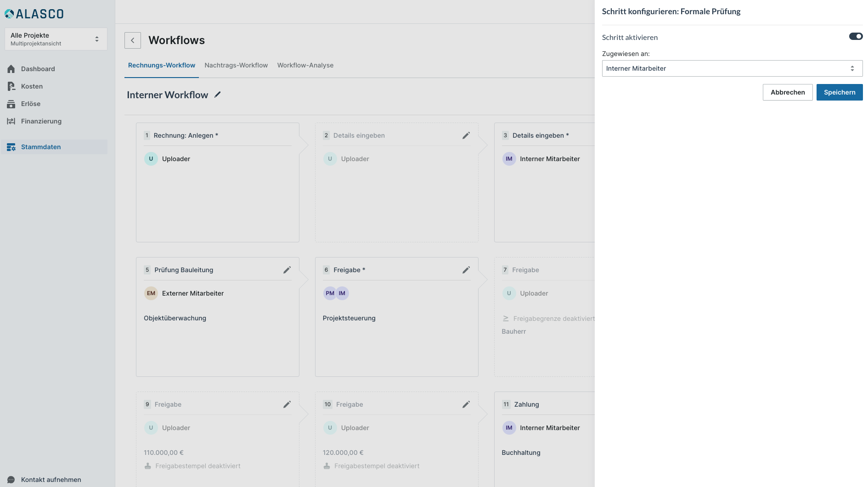The image size is (868, 487).
Task: Click the Kosten sidebar icon
Action: [11, 86]
